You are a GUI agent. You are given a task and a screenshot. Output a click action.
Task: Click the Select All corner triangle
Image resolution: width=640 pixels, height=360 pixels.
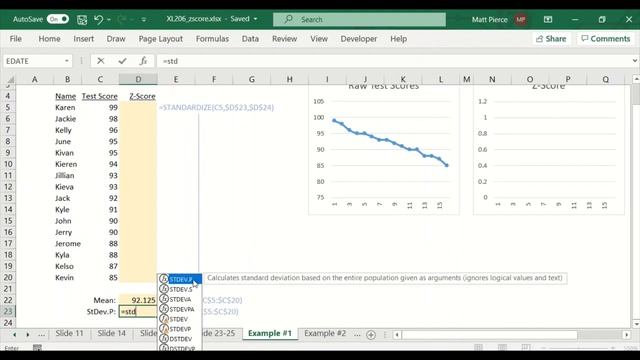coord(10,79)
